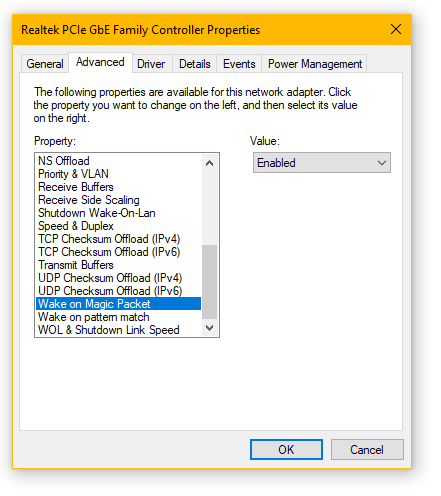The image size is (441, 496).
Task: Click the property list scroll down arrow
Action: [x=209, y=328]
